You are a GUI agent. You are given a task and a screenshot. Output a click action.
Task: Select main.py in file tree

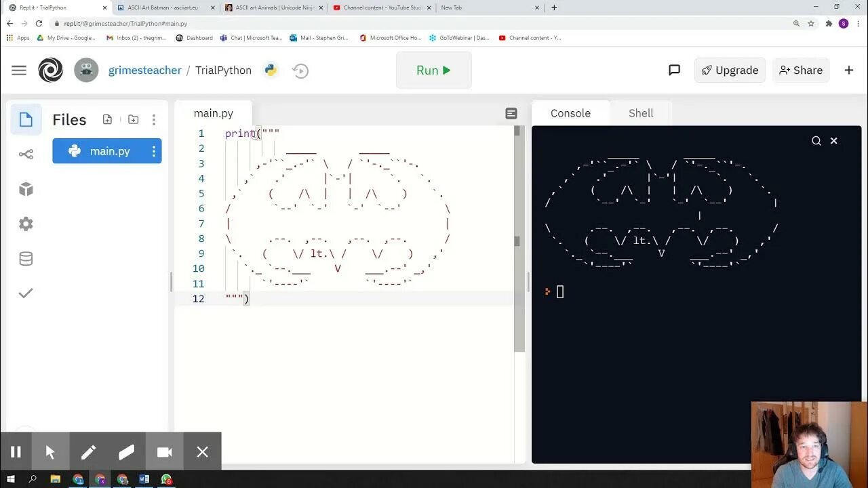tap(107, 151)
